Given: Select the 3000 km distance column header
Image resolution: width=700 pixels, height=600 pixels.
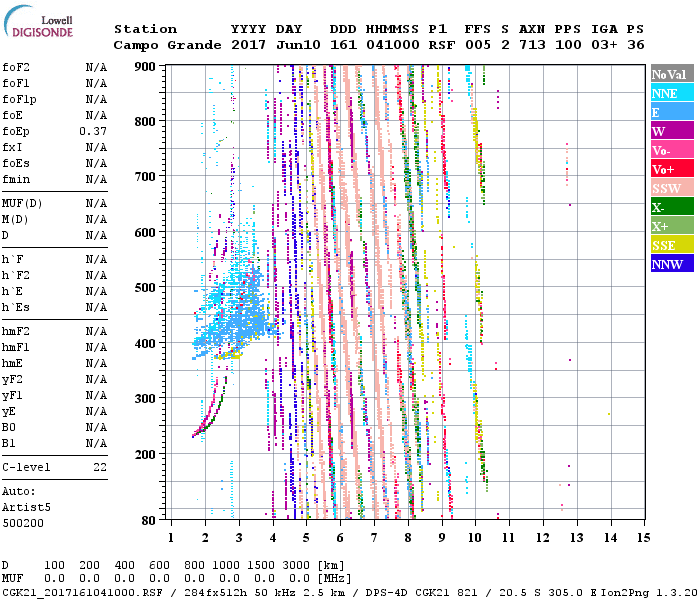Looking at the screenshot, I should (x=296, y=566).
